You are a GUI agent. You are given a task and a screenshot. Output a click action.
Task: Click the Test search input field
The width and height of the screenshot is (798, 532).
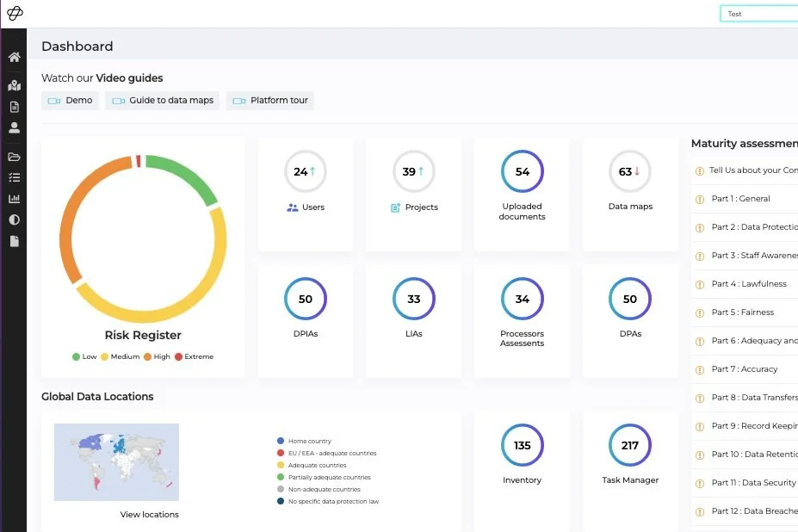[x=759, y=14]
